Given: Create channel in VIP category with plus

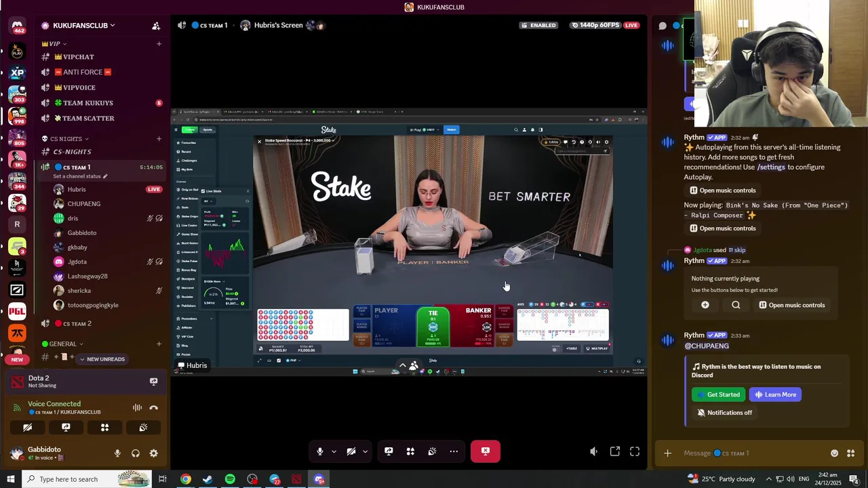Looking at the screenshot, I should coord(159,44).
